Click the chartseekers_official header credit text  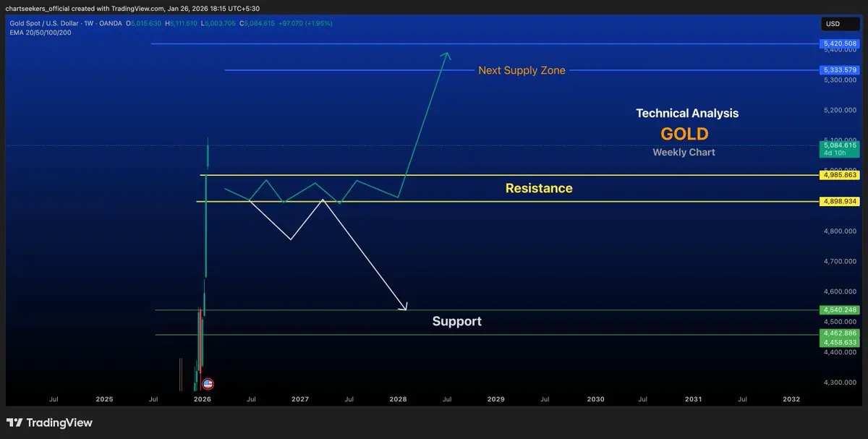(134, 8)
